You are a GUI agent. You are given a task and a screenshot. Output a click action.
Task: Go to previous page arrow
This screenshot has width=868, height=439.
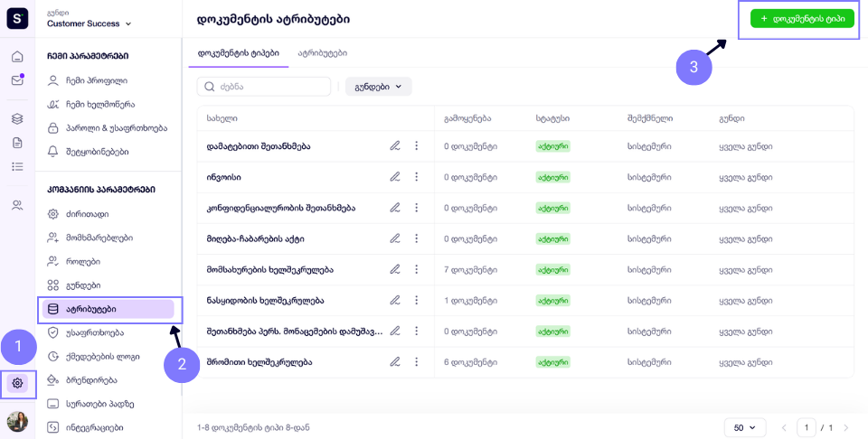tap(784, 427)
